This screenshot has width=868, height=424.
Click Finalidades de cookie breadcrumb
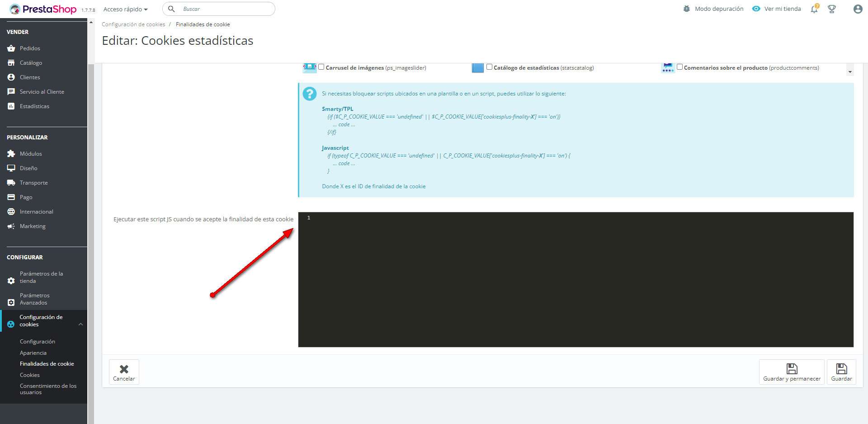[203, 24]
